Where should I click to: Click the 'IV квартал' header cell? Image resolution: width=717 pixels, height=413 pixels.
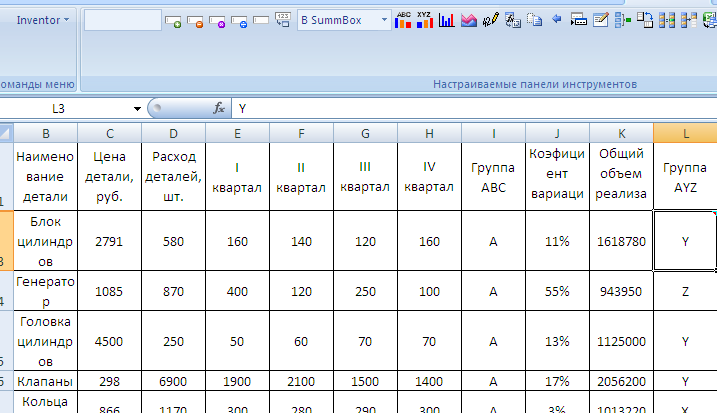[x=429, y=177]
